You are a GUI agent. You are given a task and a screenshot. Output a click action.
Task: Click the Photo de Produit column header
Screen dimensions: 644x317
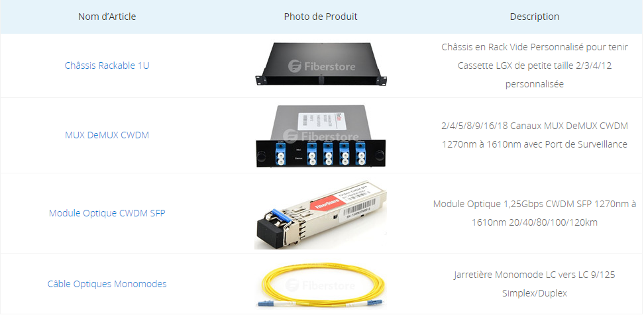321,17
